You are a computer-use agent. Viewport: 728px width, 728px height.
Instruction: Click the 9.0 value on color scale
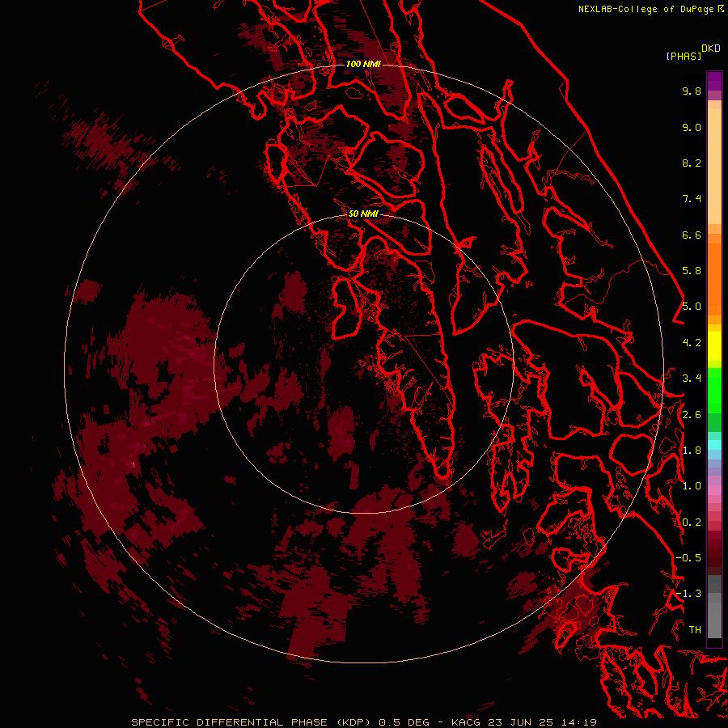[x=692, y=127]
